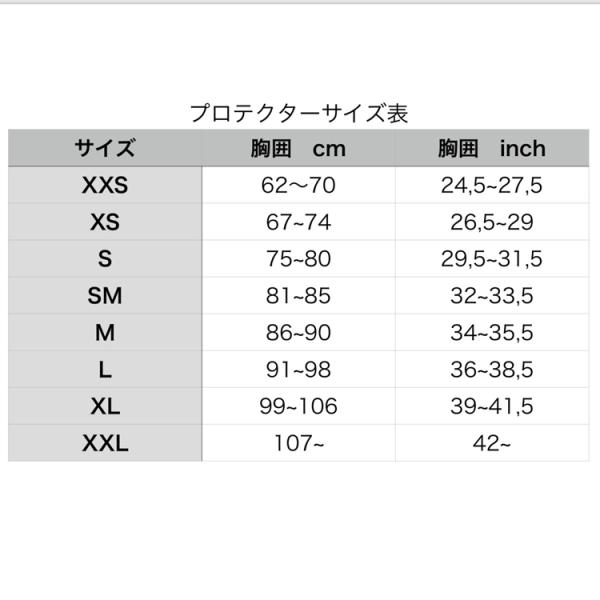Click the 75~80 cm cell
Viewport: 600px width, 600px height.
point(298,259)
